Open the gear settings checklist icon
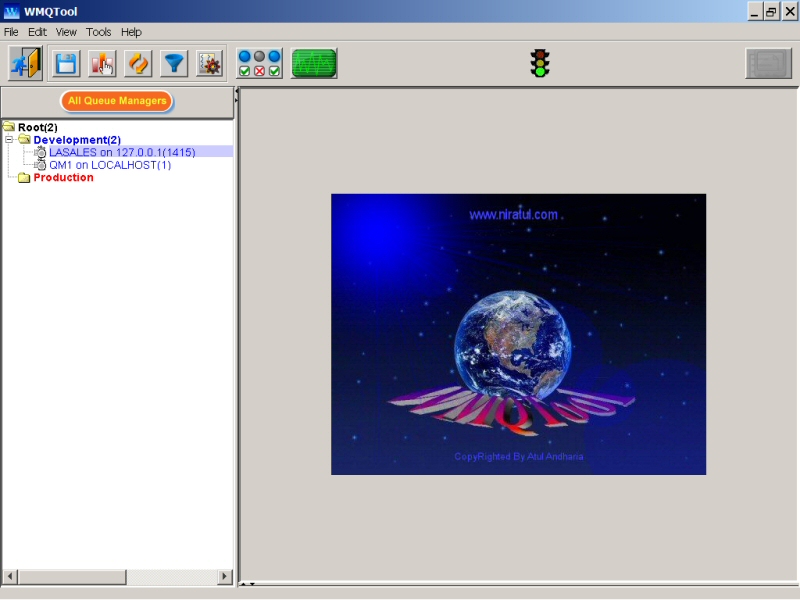 pos(210,64)
